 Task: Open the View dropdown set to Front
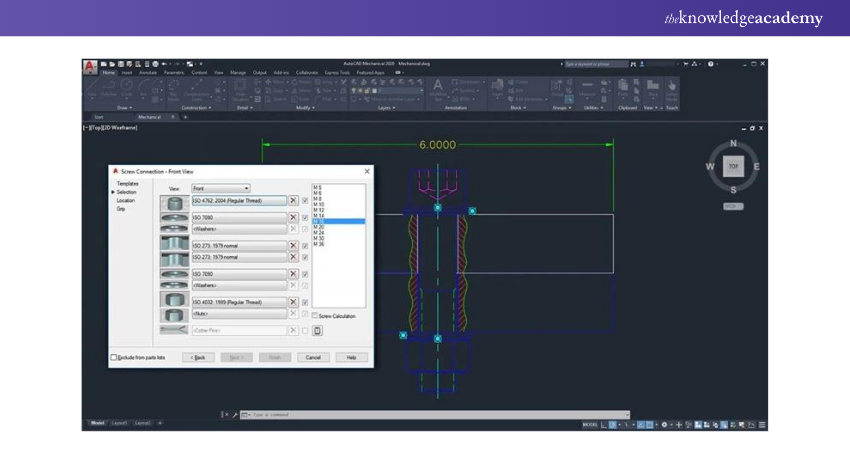(220, 188)
